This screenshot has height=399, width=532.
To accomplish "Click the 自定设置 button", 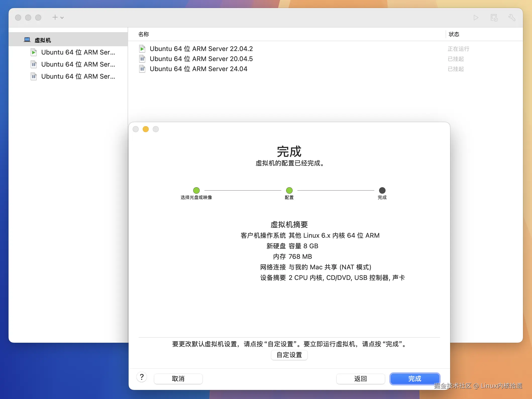I will [x=289, y=355].
